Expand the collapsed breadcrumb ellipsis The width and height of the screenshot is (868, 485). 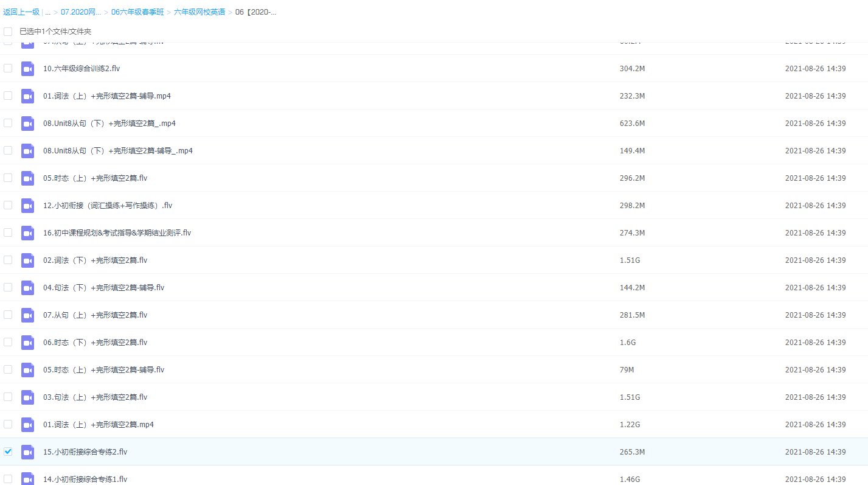pos(47,12)
